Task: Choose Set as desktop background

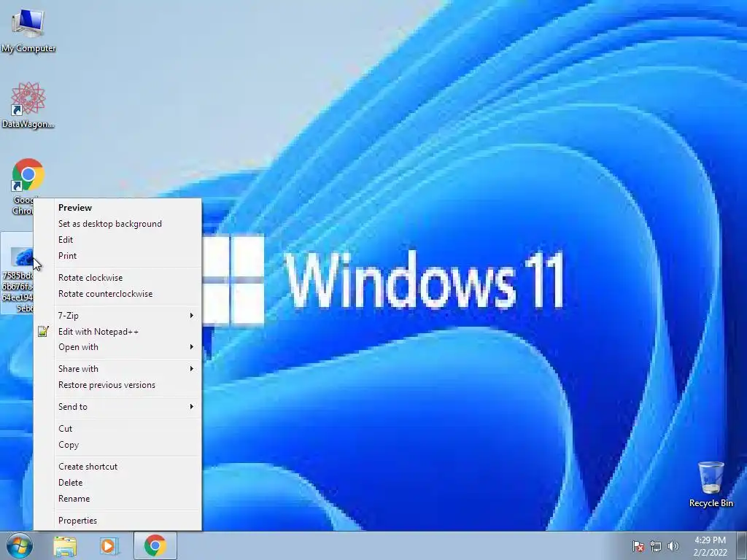Action: 117,224
